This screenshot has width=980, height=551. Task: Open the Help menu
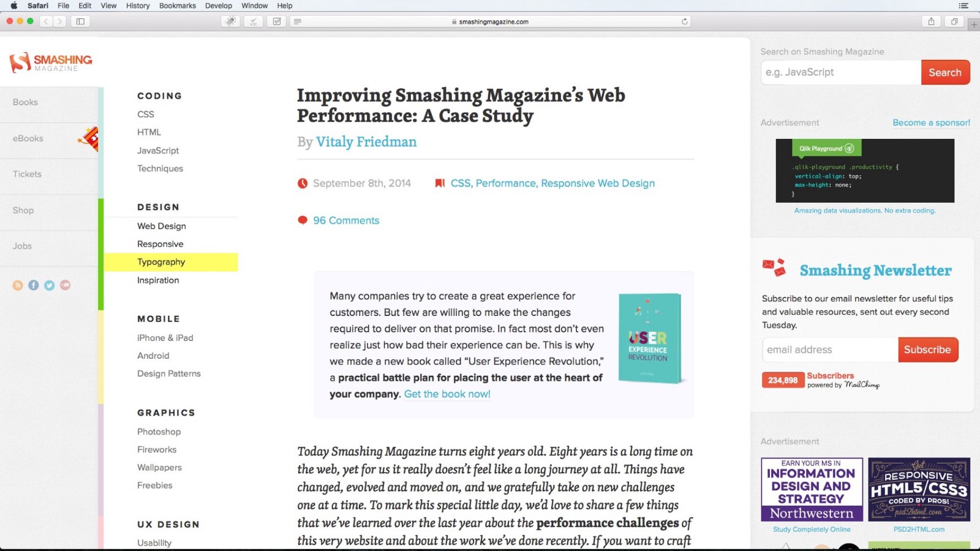tap(285, 6)
